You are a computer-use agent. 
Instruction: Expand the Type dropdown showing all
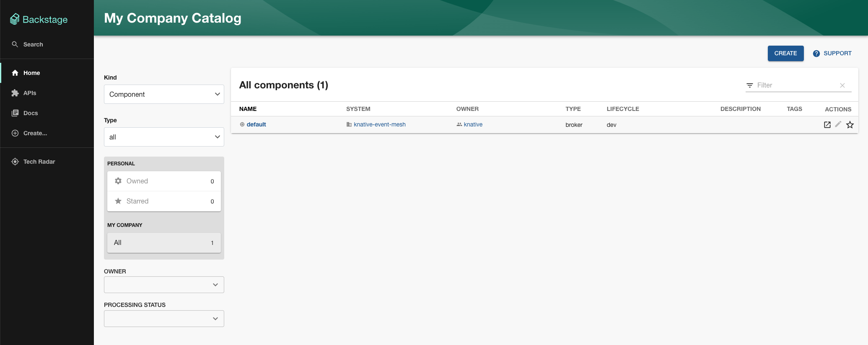point(163,137)
